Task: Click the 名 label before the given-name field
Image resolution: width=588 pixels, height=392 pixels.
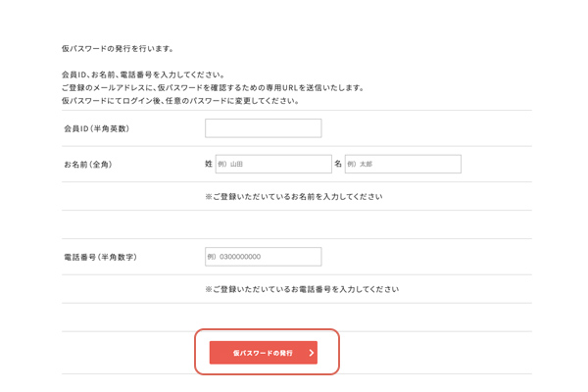Action: 338,164
